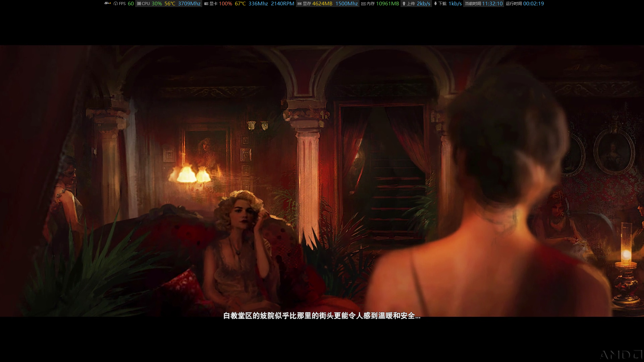The image size is (644, 362).
Task: Click the 显卡 graphics card icon
Action: click(206, 4)
